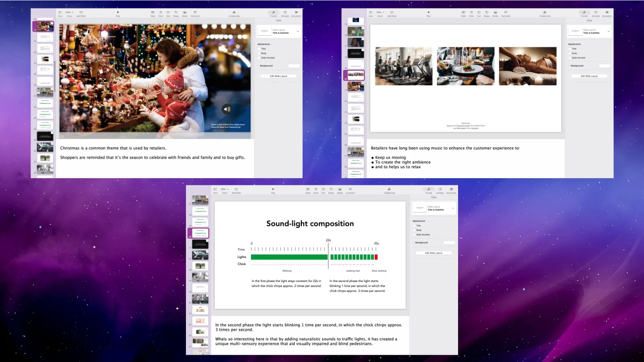
Task: Insert a table in spa photos window
Action: pos(463,14)
